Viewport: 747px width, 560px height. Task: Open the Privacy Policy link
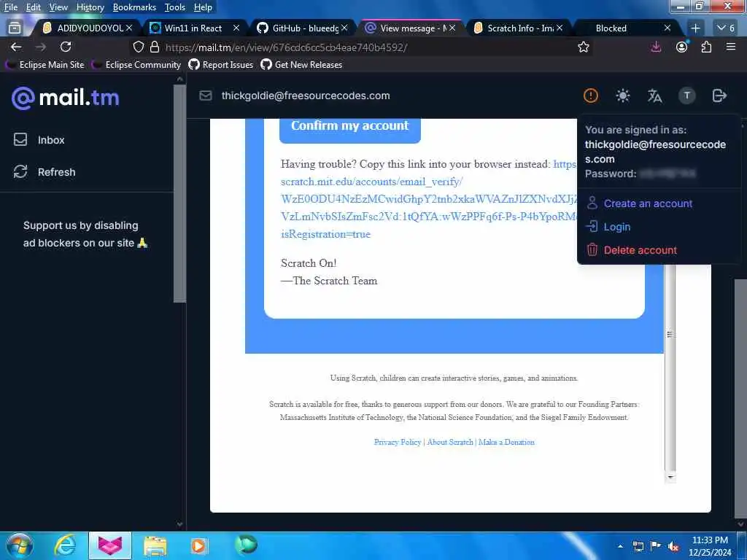pyautogui.click(x=398, y=442)
